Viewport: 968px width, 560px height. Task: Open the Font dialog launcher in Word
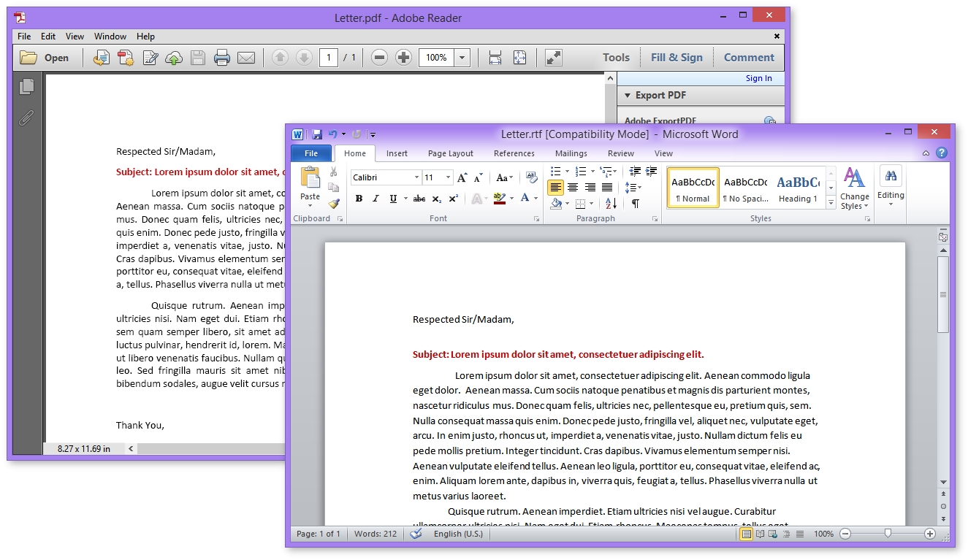pyautogui.click(x=536, y=218)
